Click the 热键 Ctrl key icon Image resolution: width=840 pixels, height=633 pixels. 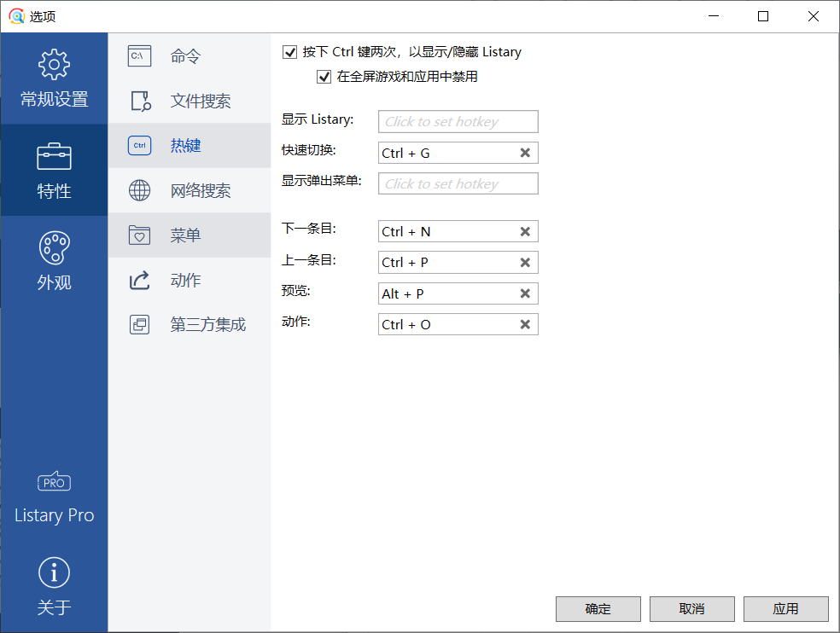(x=140, y=145)
